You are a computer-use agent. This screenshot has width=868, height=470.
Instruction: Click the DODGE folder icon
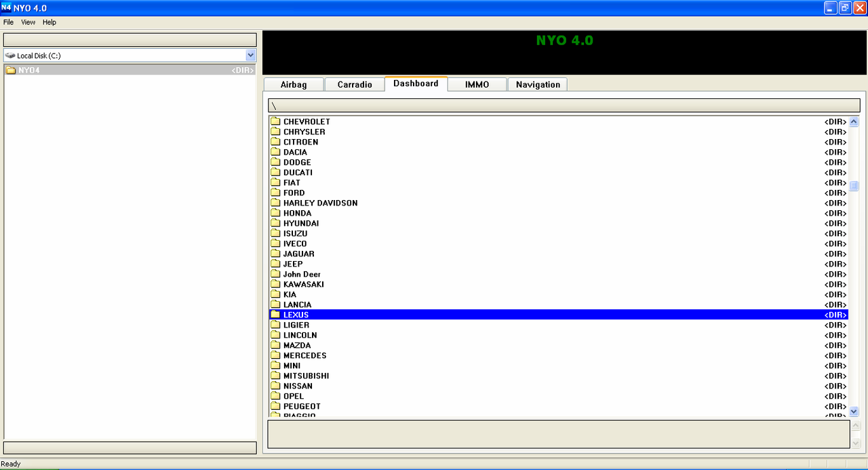click(275, 162)
